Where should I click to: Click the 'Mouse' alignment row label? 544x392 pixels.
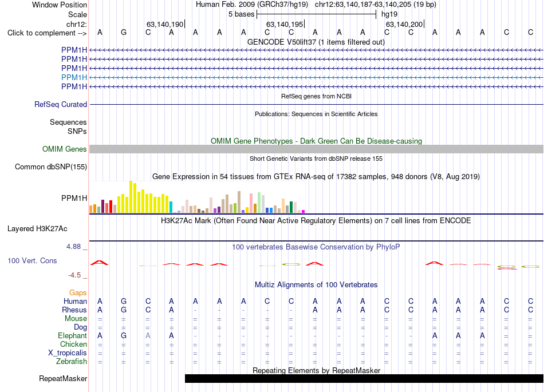click(76, 319)
